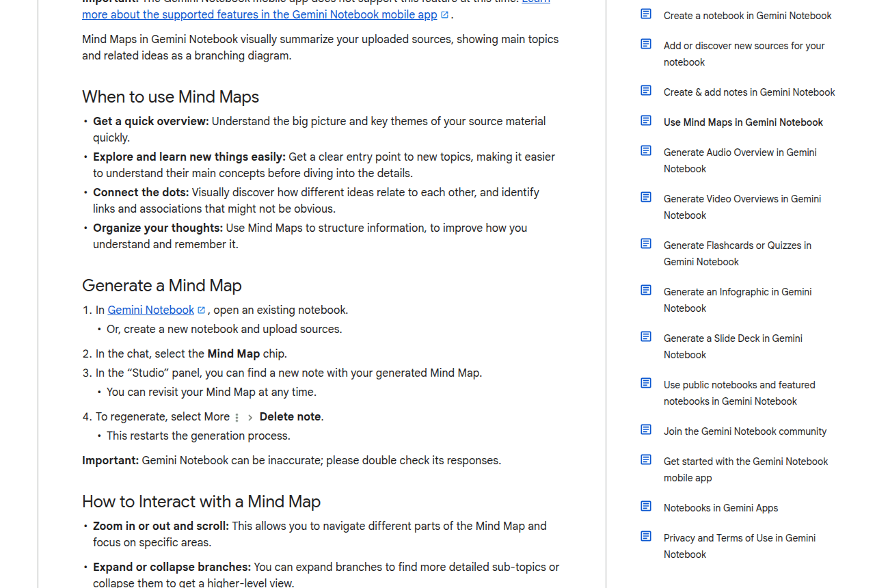This screenshot has height=588, width=875.
Task: Click the Generate a Mind Map heading
Action: [162, 285]
